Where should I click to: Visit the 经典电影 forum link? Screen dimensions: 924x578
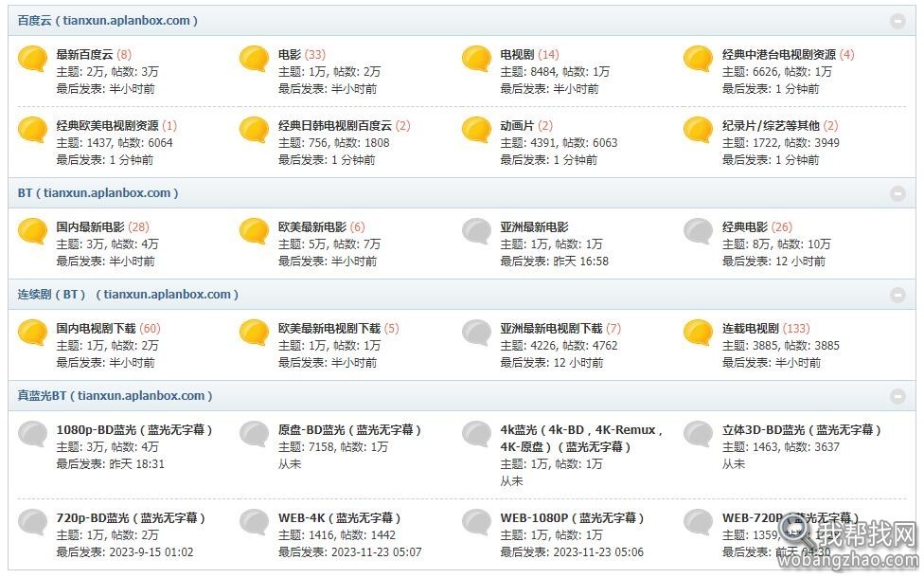(x=745, y=227)
